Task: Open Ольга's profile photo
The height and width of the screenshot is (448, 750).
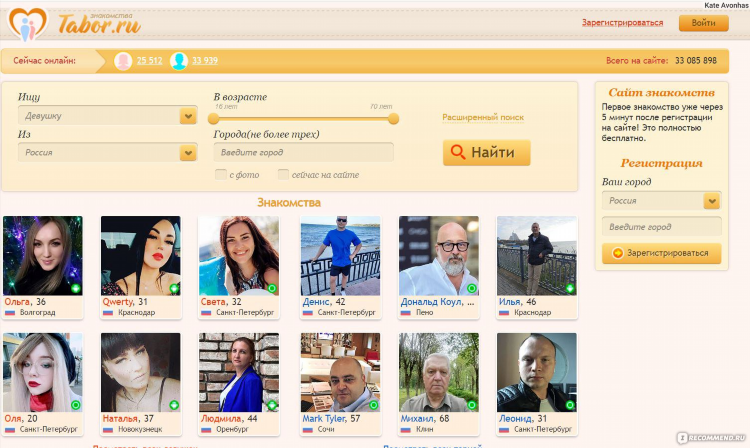Action: [43, 255]
